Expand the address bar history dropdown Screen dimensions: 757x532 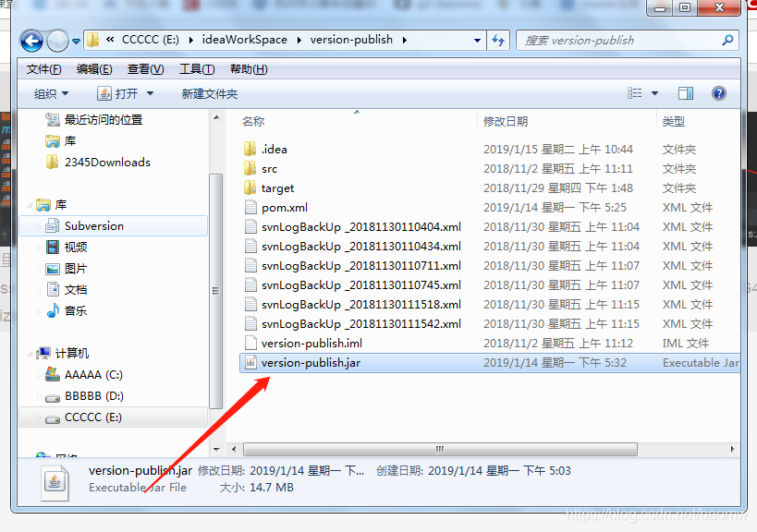(x=477, y=41)
